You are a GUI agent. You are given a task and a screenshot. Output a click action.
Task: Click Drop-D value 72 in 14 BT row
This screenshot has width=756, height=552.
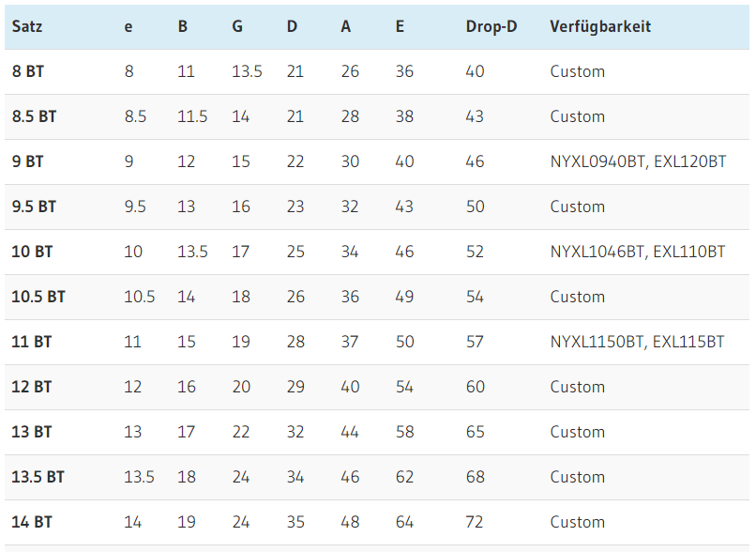coord(475,522)
